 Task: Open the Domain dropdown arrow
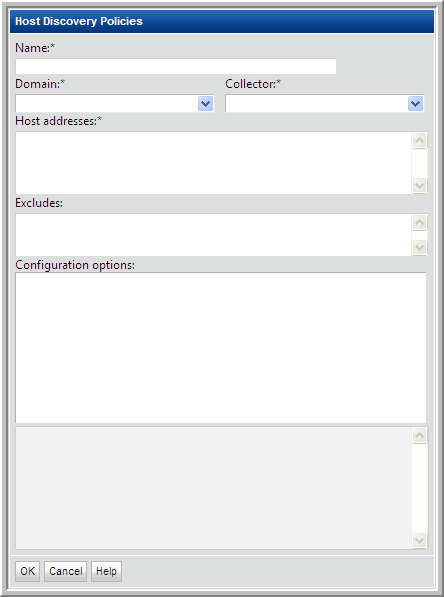pyautogui.click(x=206, y=104)
